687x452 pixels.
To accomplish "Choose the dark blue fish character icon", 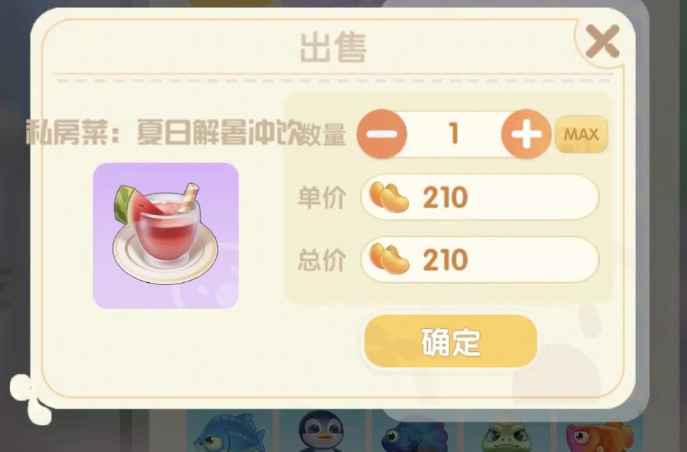I will pyautogui.click(x=414, y=434).
